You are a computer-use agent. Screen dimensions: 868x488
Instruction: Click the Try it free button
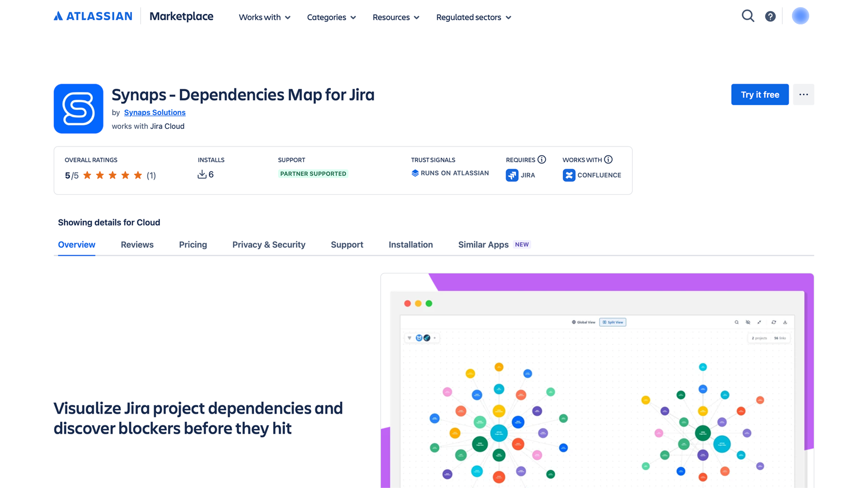point(760,94)
